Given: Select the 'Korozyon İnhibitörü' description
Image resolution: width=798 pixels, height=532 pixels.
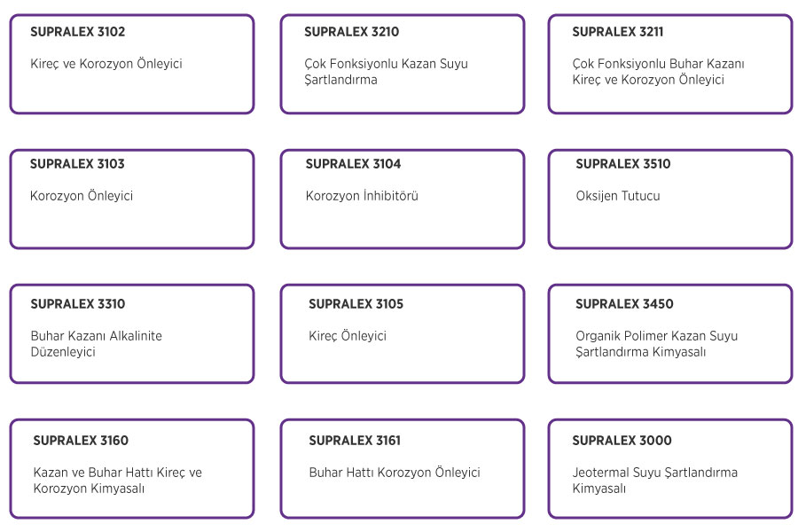Looking at the screenshot, I should pyautogui.click(x=362, y=196).
